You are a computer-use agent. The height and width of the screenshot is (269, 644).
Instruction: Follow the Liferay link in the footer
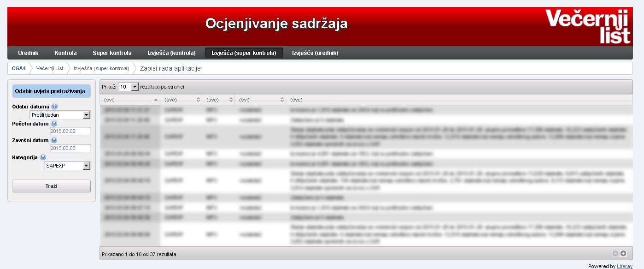(625, 266)
